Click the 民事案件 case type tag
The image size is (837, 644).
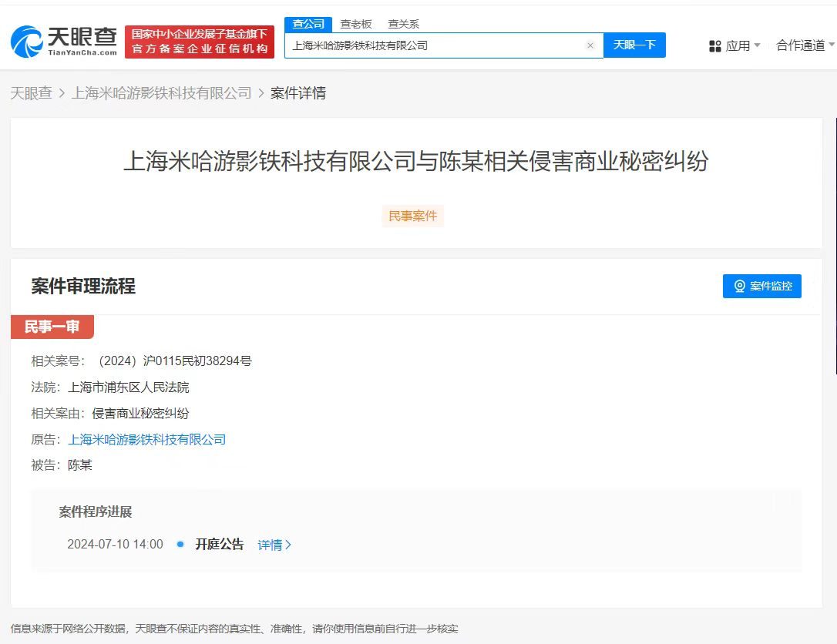[412, 216]
